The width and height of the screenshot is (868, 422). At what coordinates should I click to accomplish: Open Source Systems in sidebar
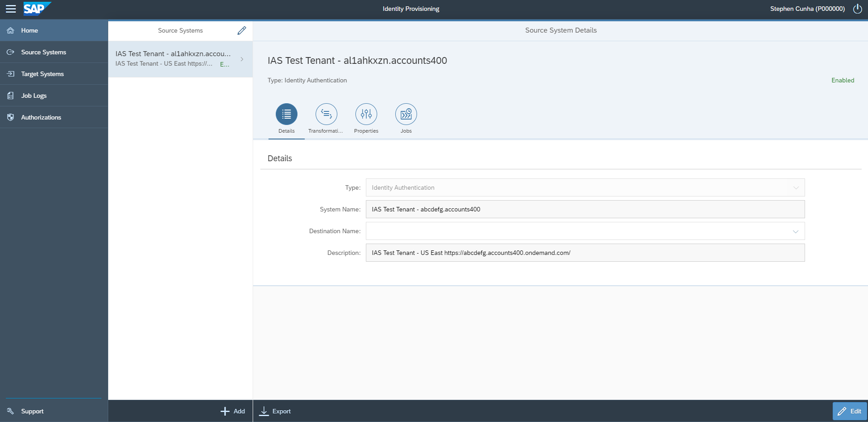click(x=54, y=52)
